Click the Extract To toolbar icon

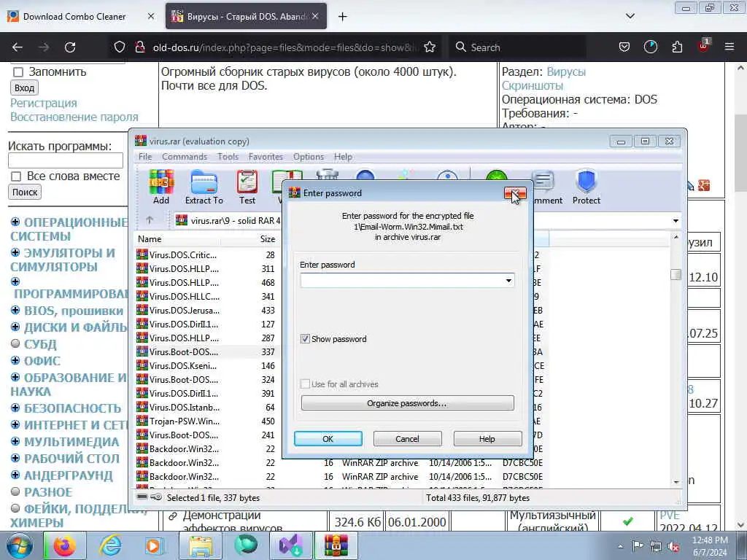pyautogui.click(x=204, y=187)
